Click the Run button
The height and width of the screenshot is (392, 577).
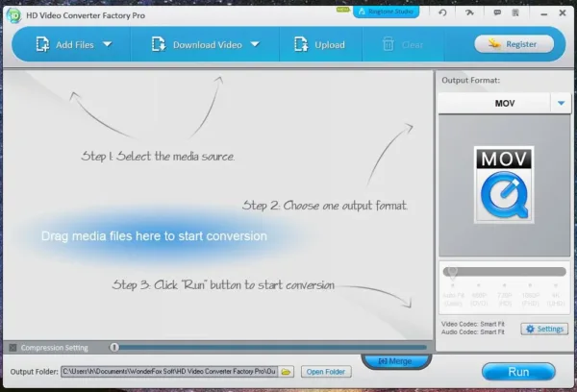518,372
